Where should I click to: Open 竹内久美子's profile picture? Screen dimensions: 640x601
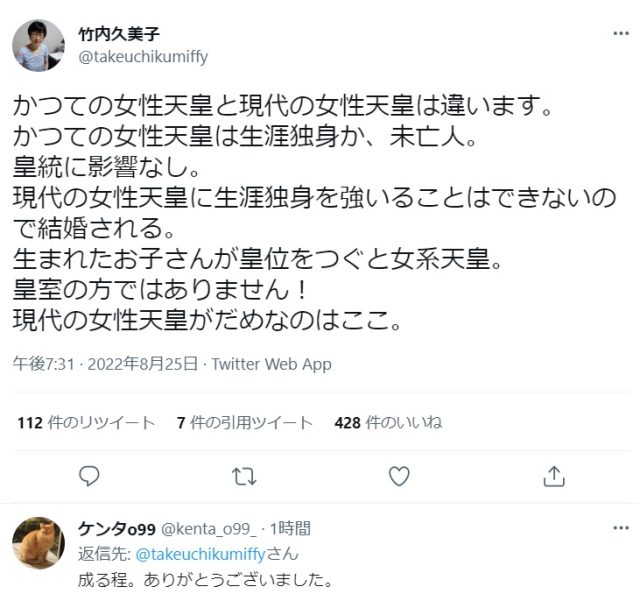(x=39, y=45)
